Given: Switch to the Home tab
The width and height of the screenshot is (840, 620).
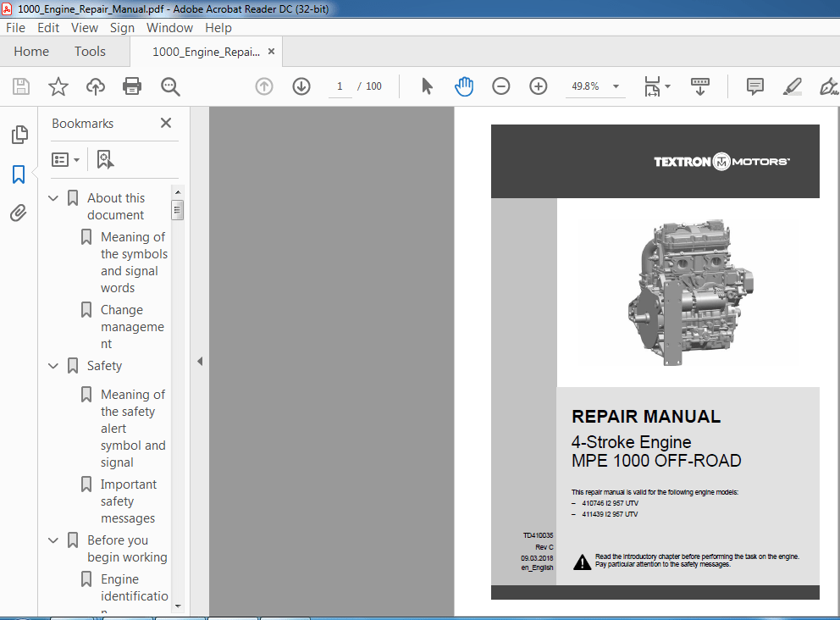Looking at the screenshot, I should (31, 52).
